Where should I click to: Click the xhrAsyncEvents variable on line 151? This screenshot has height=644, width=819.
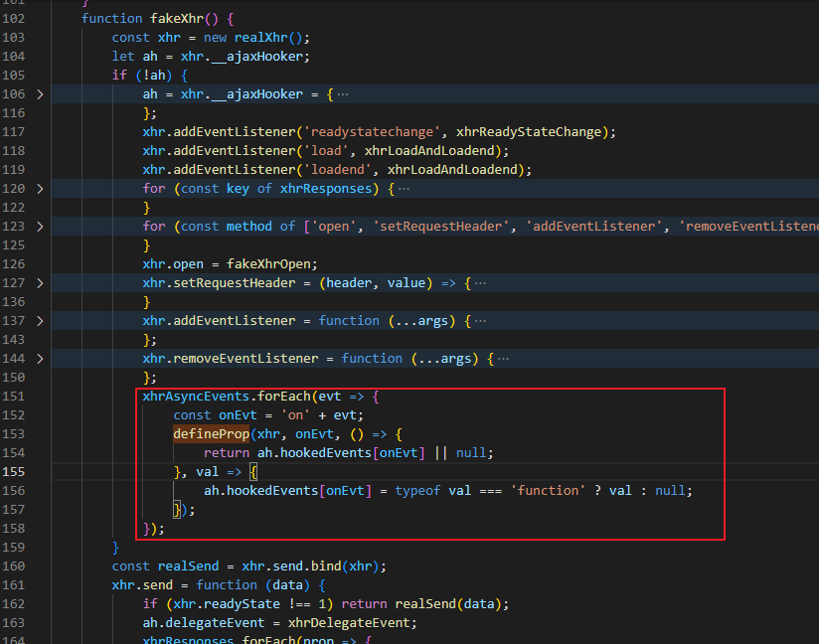click(x=196, y=397)
